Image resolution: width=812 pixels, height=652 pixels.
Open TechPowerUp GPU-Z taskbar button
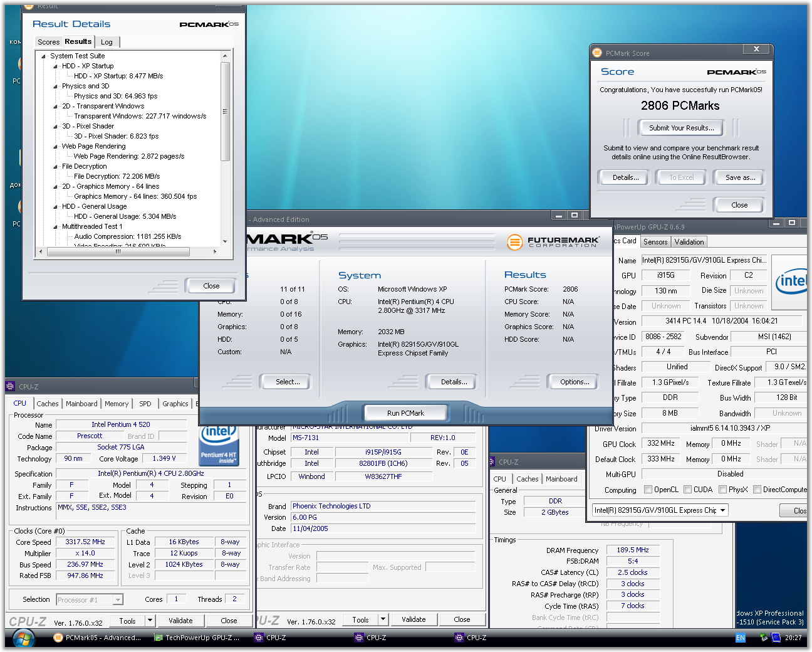tap(197, 638)
